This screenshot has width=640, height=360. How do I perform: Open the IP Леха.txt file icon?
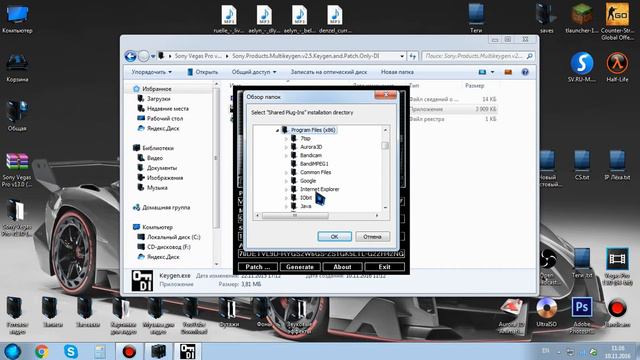(617, 165)
